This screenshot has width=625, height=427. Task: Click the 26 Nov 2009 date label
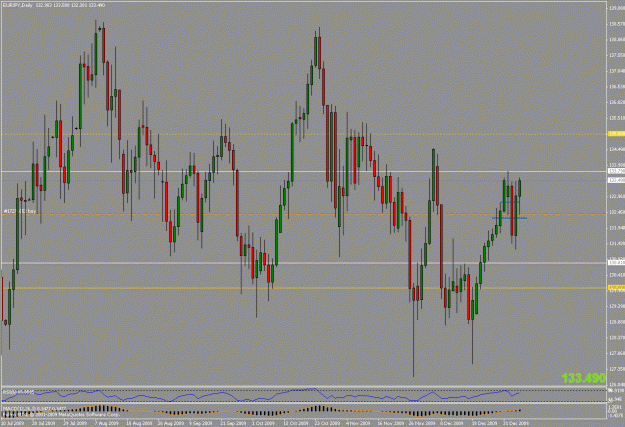point(422,423)
